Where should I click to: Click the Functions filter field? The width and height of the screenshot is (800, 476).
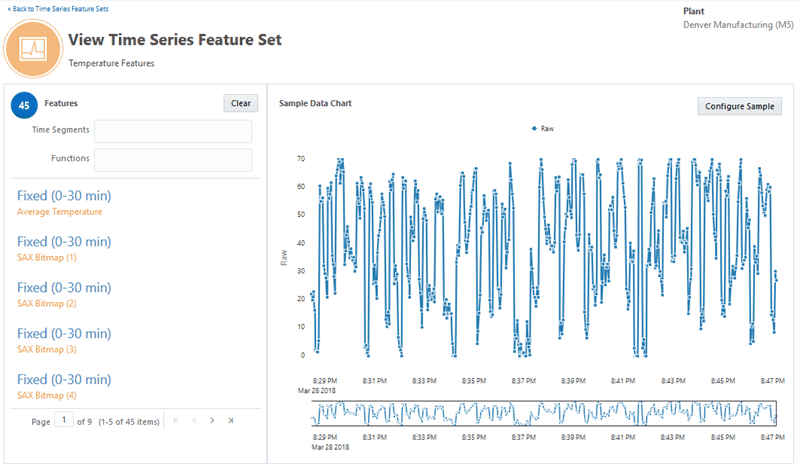click(173, 160)
